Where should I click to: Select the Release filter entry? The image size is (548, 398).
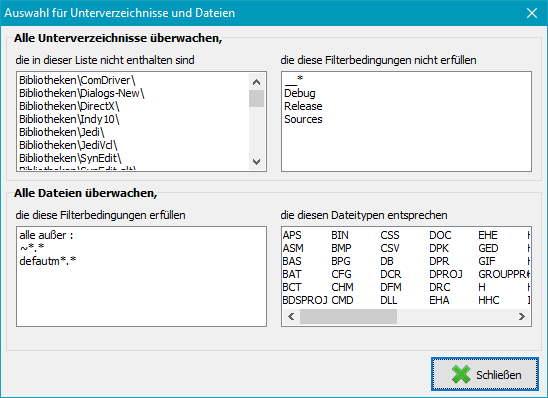[x=303, y=106]
